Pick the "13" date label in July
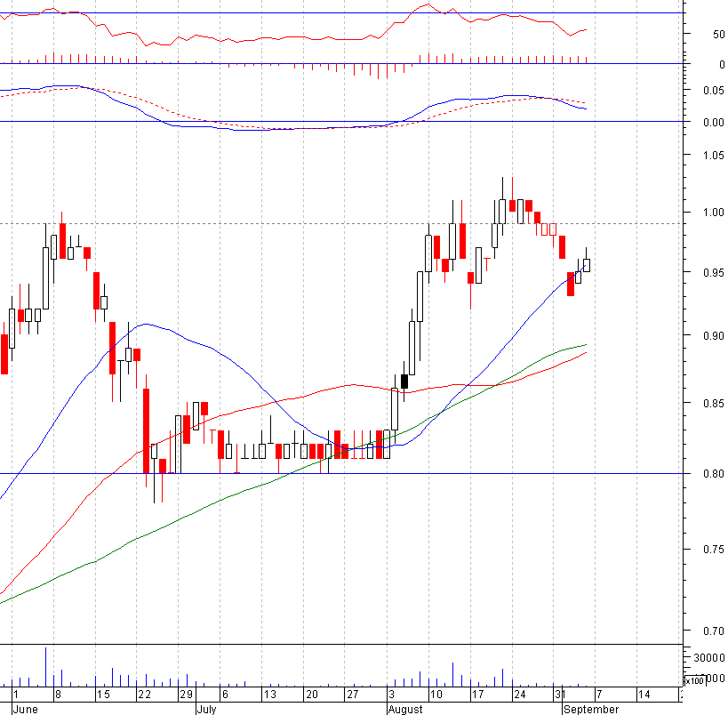 [269, 695]
